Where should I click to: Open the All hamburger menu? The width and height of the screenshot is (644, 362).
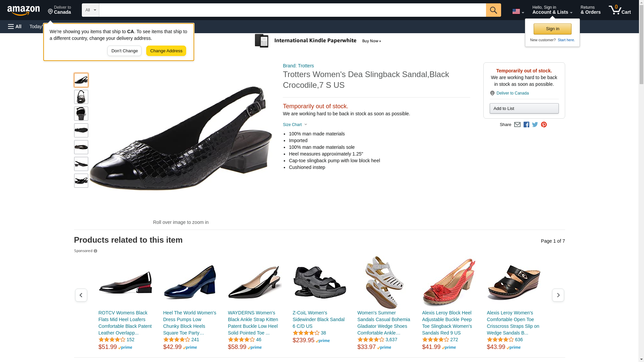coord(15,26)
